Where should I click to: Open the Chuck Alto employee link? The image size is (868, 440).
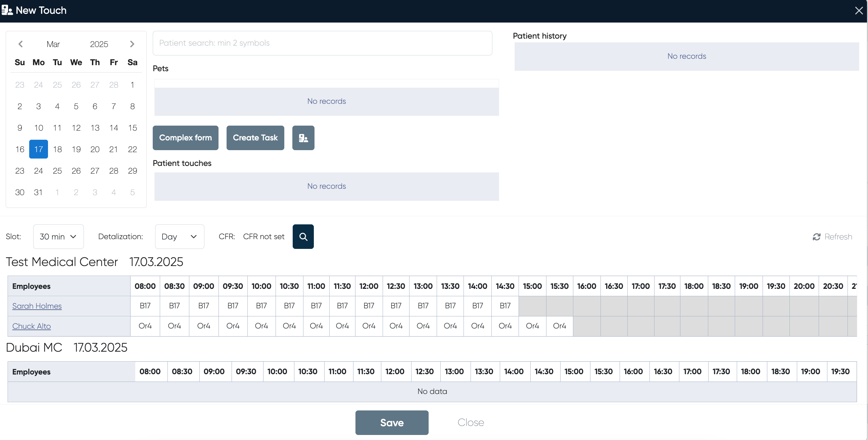click(x=31, y=326)
